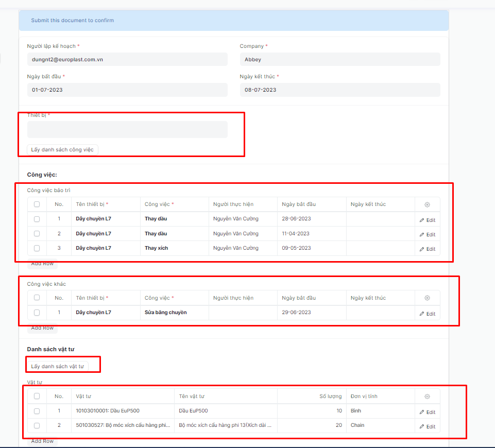Select all rows in Công việc bảo trì table
The width and height of the screenshot is (495, 448).
coord(37,204)
